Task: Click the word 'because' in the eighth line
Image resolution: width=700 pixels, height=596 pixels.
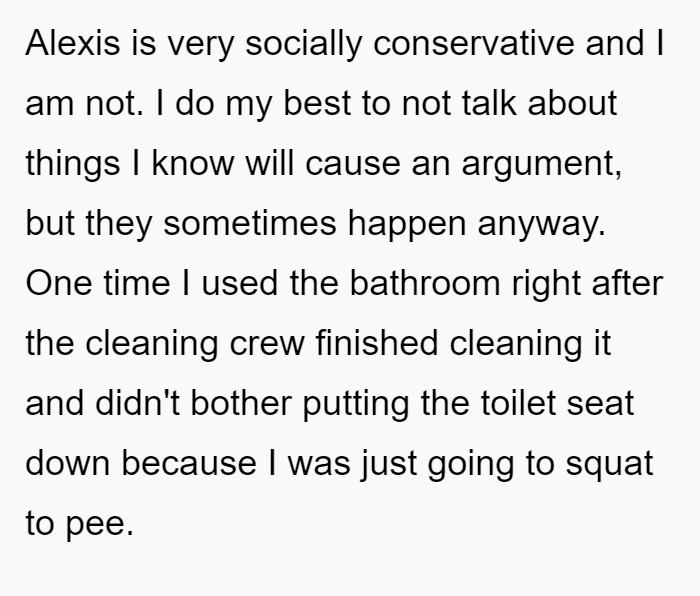Action: [x=189, y=463]
